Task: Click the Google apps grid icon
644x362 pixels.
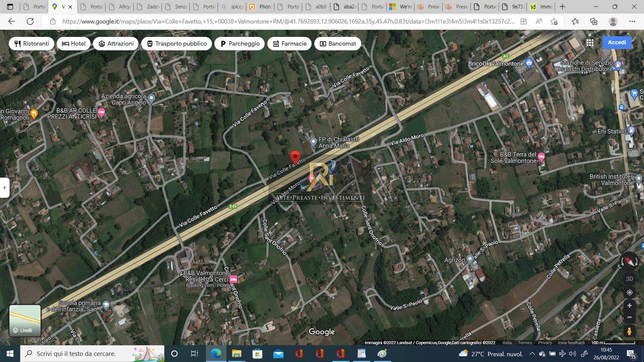Action: coord(590,42)
